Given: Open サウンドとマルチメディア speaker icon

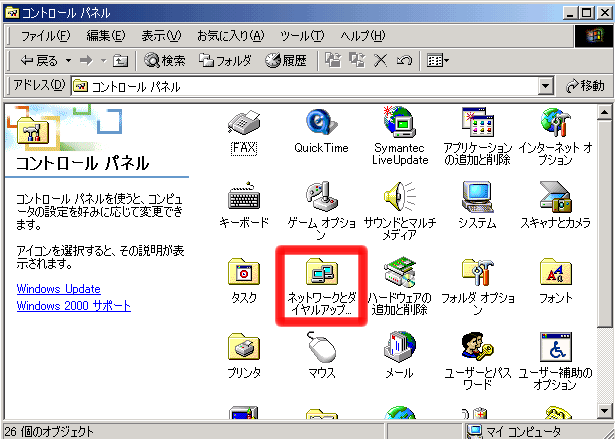Looking at the screenshot, I should click(400, 211).
